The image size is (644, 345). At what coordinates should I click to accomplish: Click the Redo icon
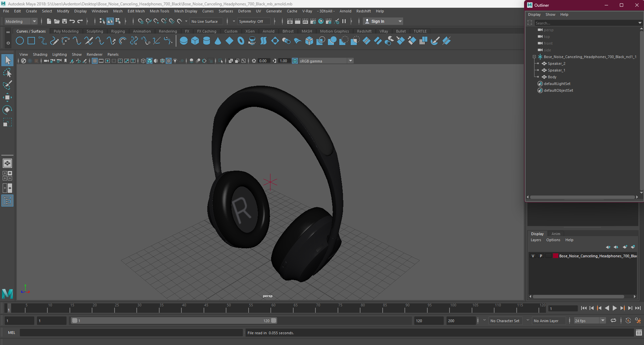click(x=80, y=21)
